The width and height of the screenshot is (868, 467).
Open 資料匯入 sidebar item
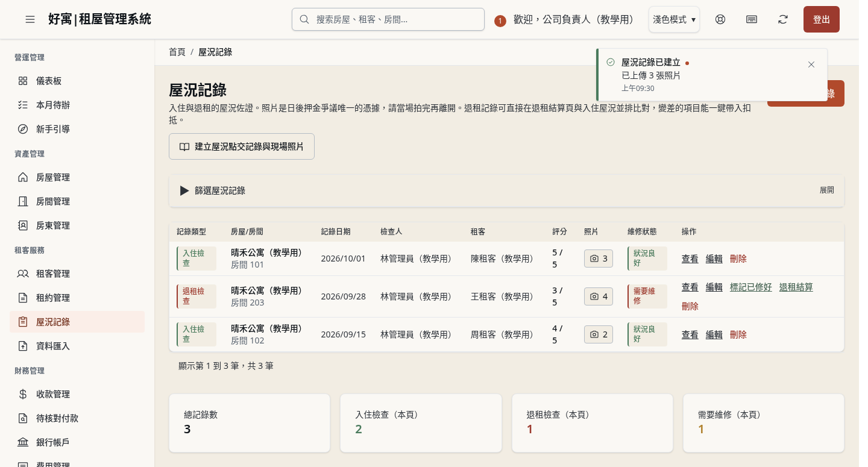point(77,346)
